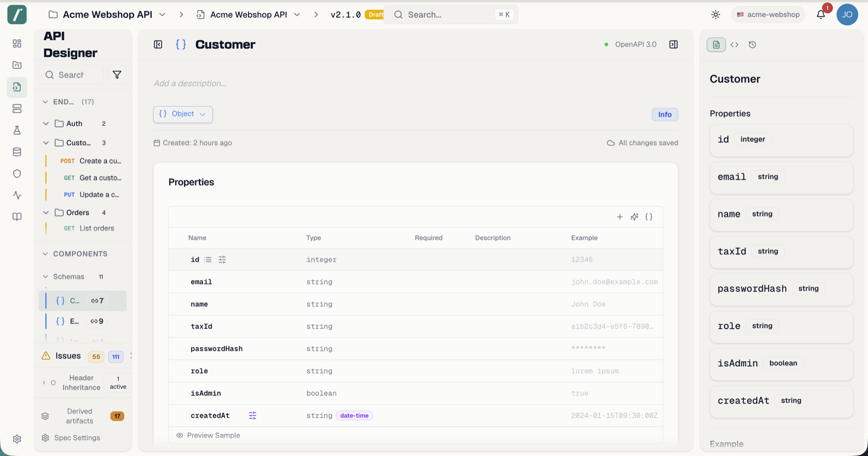The height and width of the screenshot is (456, 868).
Task: Open the history clock icon in right panel
Action: [752, 44]
